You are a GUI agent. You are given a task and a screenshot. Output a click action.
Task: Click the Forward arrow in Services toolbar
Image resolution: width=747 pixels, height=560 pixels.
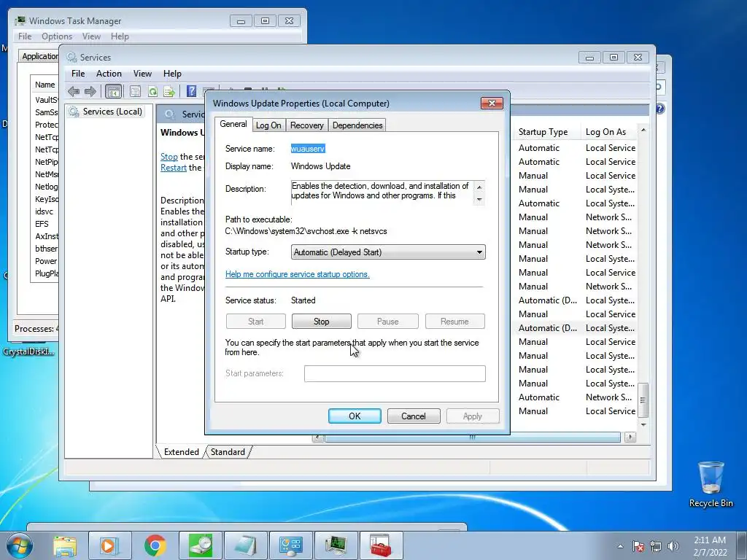point(90,91)
